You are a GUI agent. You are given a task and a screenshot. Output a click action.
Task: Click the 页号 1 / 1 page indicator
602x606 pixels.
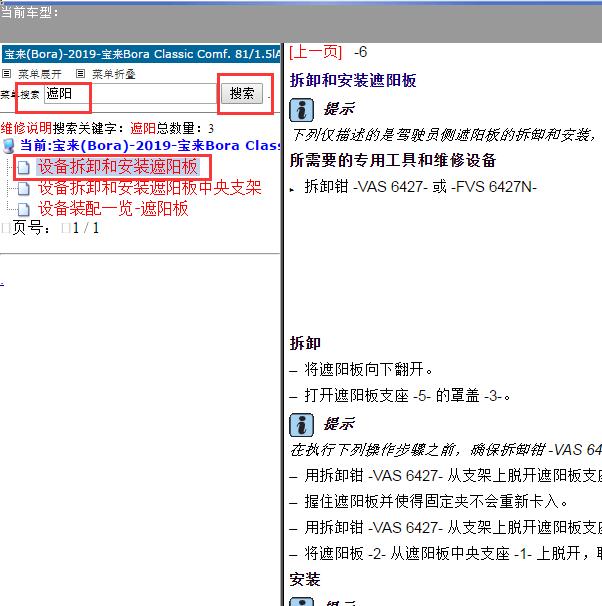(x=51, y=228)
